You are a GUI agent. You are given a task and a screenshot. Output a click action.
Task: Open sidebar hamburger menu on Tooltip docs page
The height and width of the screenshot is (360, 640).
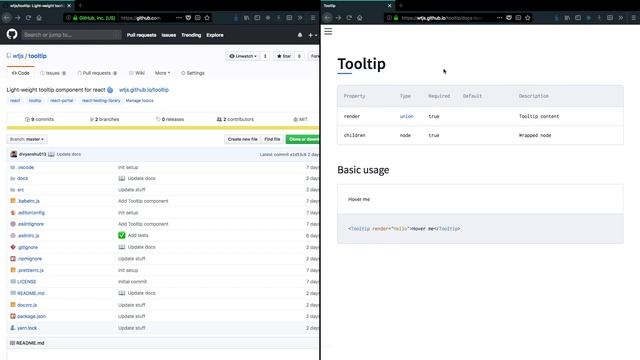(x=328, y=31)
